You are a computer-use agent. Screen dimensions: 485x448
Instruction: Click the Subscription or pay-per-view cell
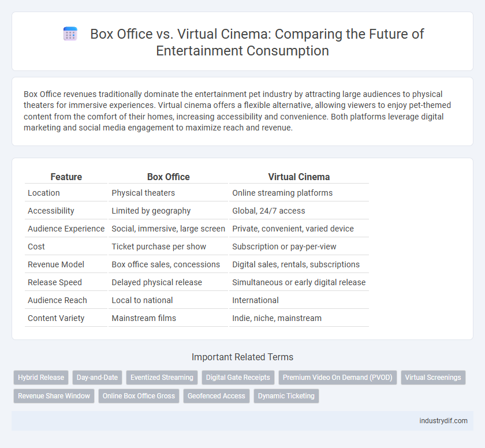pos(299,247)
